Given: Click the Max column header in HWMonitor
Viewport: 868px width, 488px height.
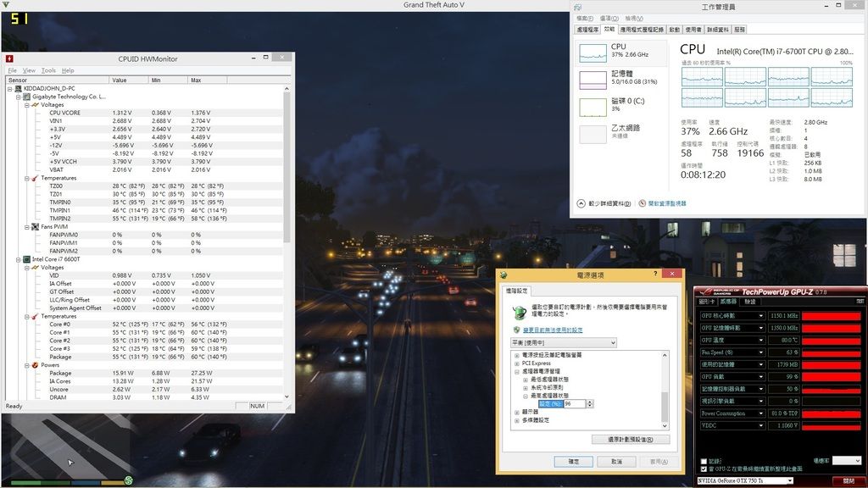Looking at the screenshot, I should (207, 80).
